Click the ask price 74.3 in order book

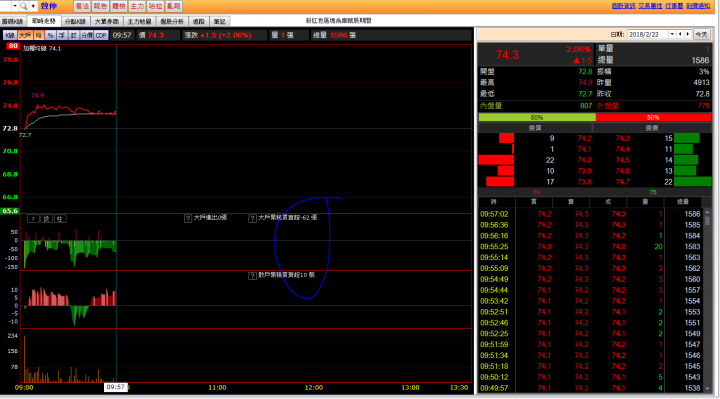tap(622, 138)
